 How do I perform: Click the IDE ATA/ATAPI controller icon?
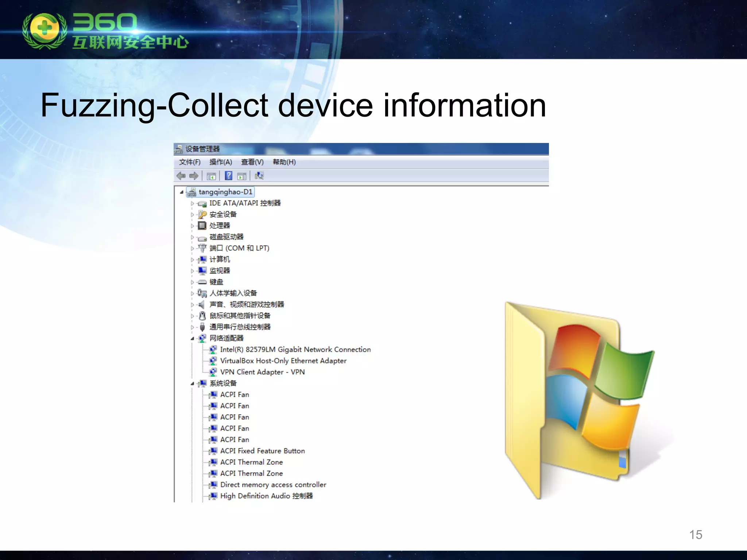click(x=202, y=204)
